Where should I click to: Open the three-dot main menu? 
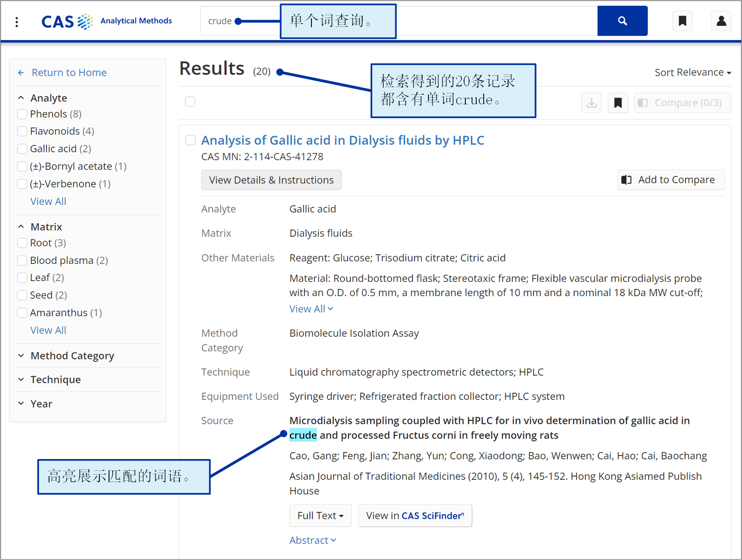pos(17,22)
